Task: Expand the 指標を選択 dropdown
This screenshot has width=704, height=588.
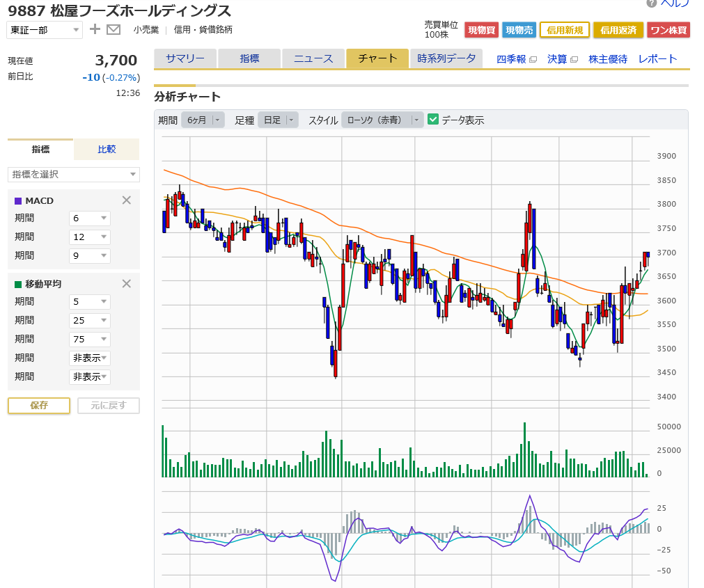Action: click(x=74, y=175)
